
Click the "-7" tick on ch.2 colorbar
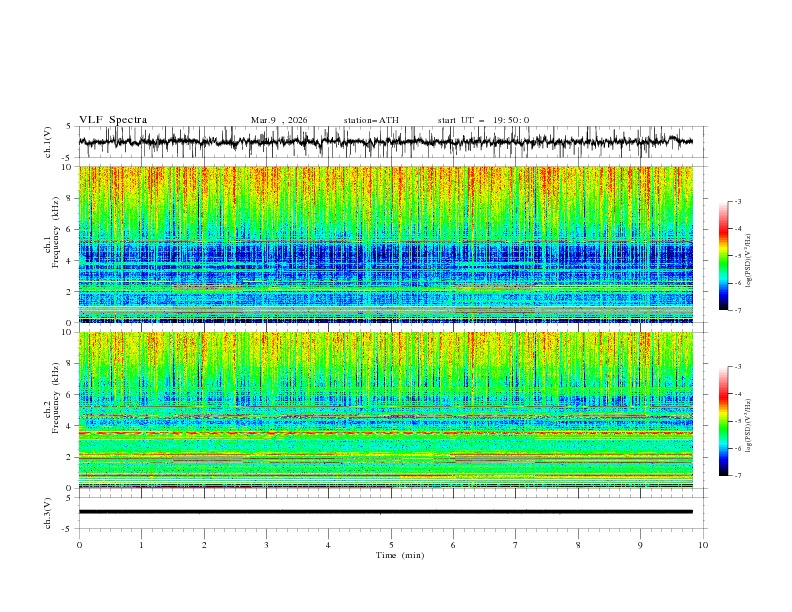coord(738,476)
